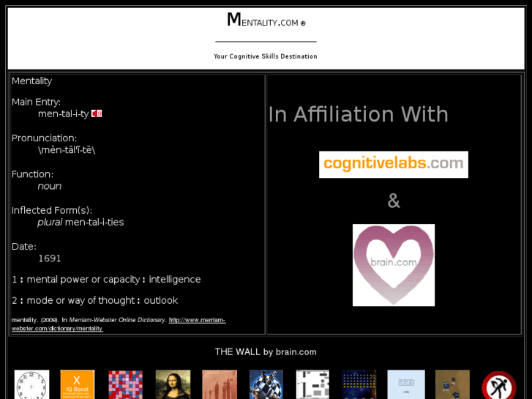Open the brown thumbnail with blue objects
Image resolution: width=532 pixels, height=399 pixels.
click(x=453, y=384)
